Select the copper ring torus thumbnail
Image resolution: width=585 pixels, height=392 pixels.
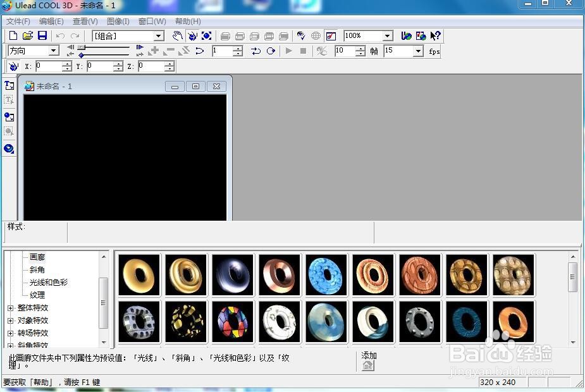click(x=280, y=275)
